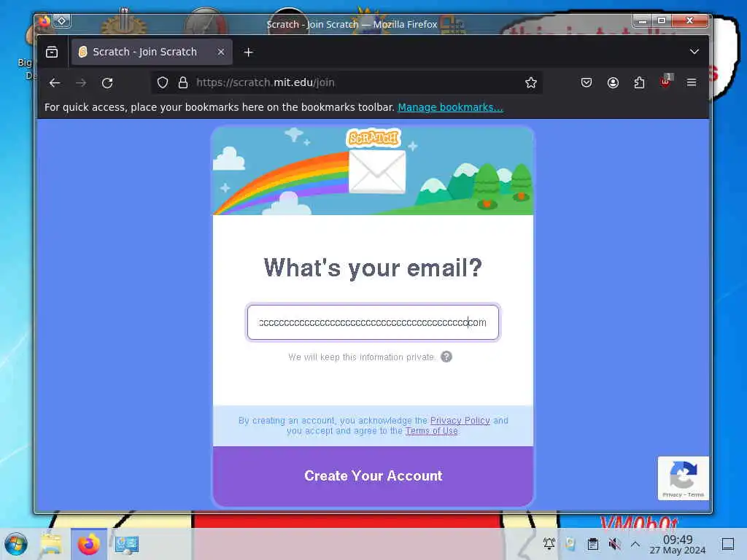Expand hidden system tray icons arrow

pyautogui.click(x=635, y=543)
